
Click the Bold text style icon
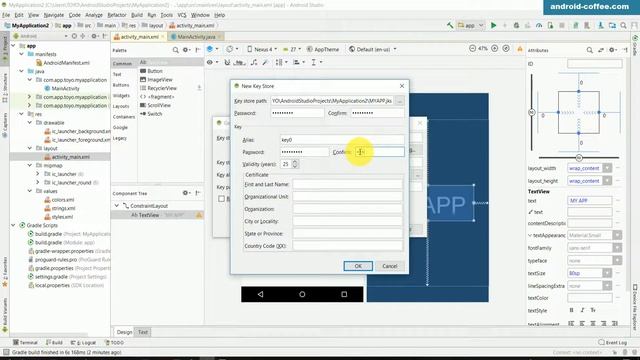(x=571, y=311)
